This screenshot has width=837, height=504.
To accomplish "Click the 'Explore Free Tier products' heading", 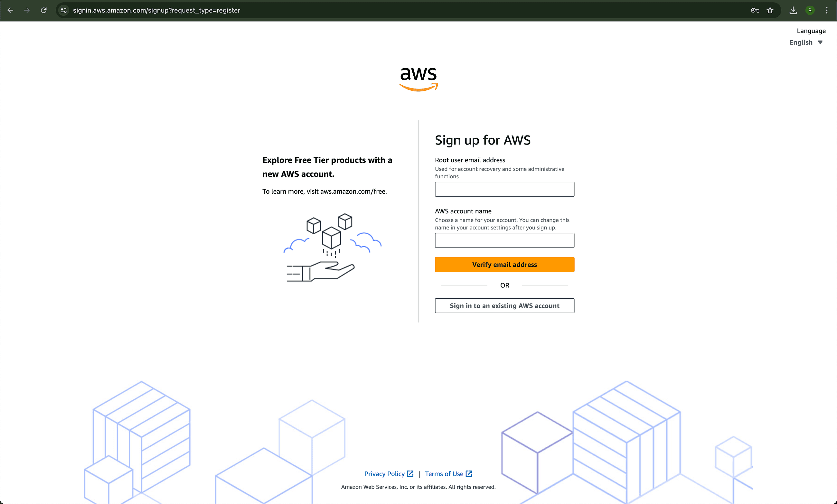I will click(327, 167).
